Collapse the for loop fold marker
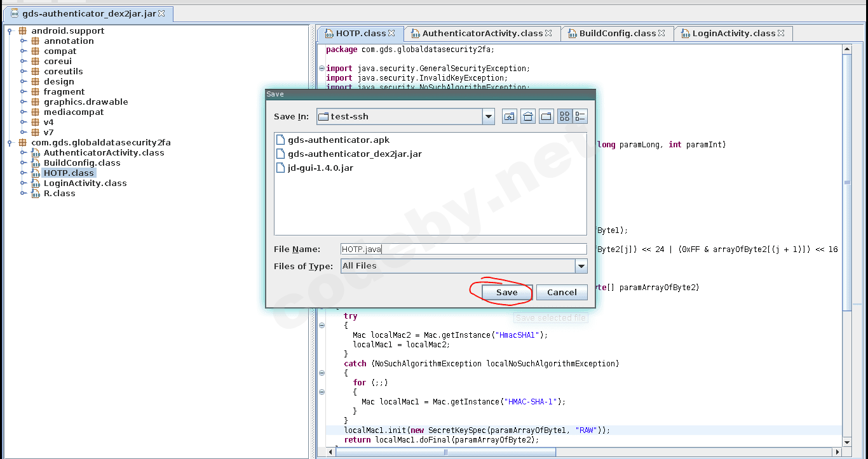Image resolution: width=868 pixels, height=459 pixels. 322,392
